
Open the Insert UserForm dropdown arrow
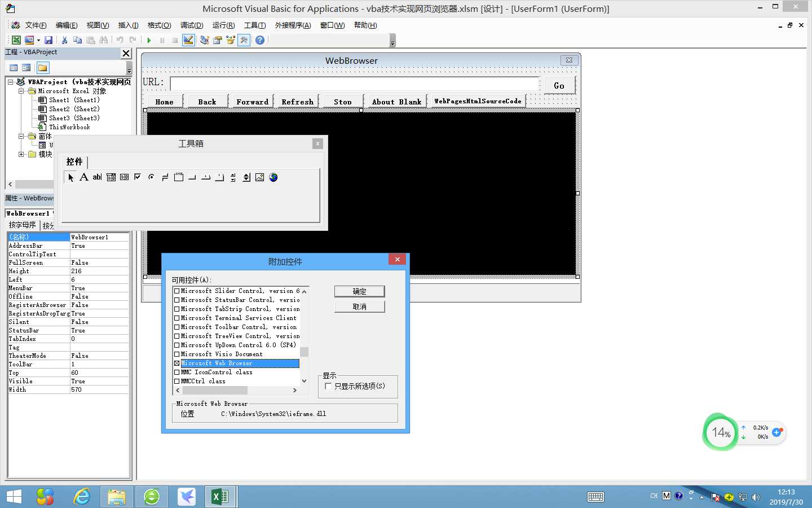38,40
